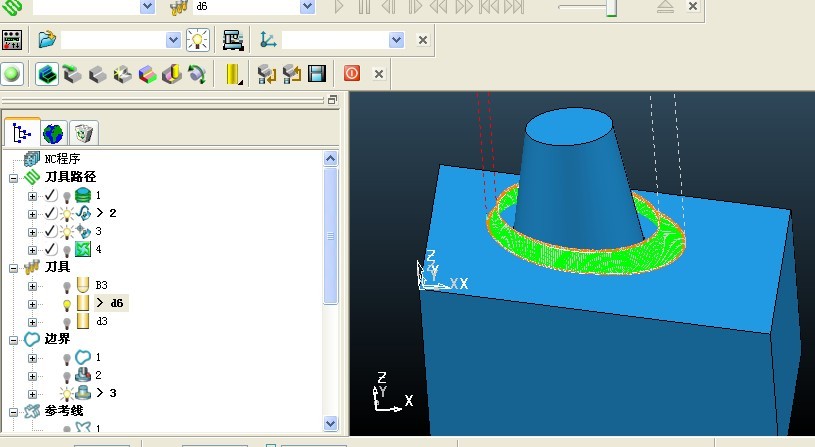Select the 刀具路径 tree heading
The image size is (815, 447).
coord(70,177)
